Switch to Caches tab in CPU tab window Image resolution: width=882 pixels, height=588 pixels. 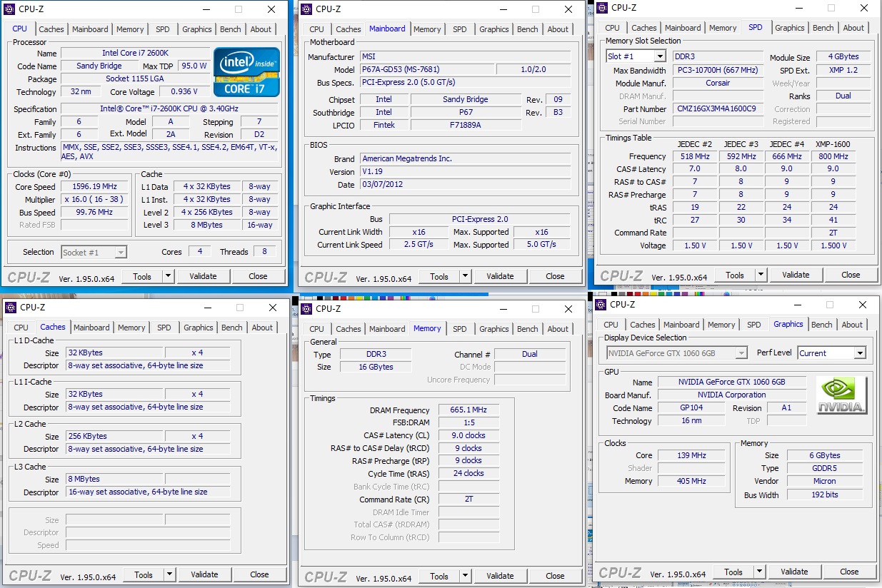[x=51, y=29]
